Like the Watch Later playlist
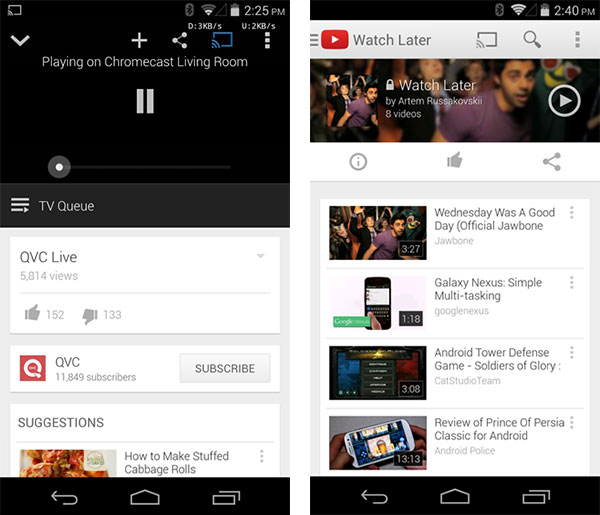 click(x=455, y=160)
